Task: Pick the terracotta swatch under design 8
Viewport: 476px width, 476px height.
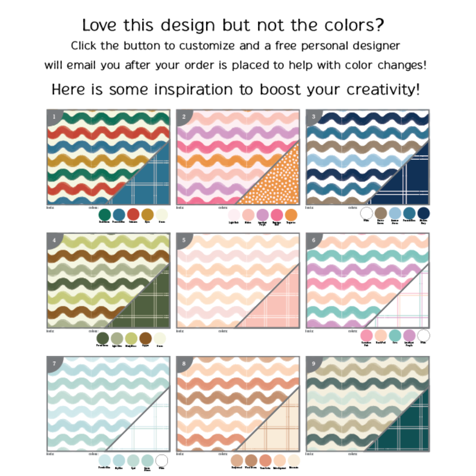Action: click(x=265, y=460)
